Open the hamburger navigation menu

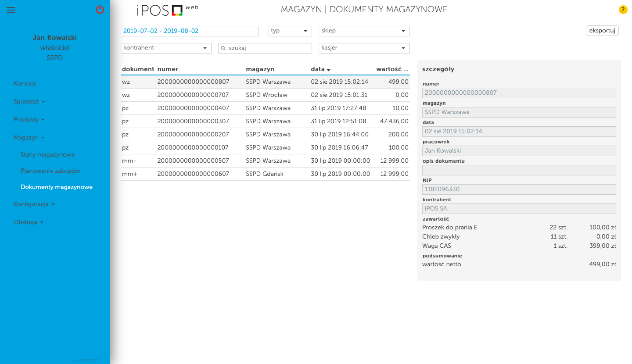tap(11, 10)
